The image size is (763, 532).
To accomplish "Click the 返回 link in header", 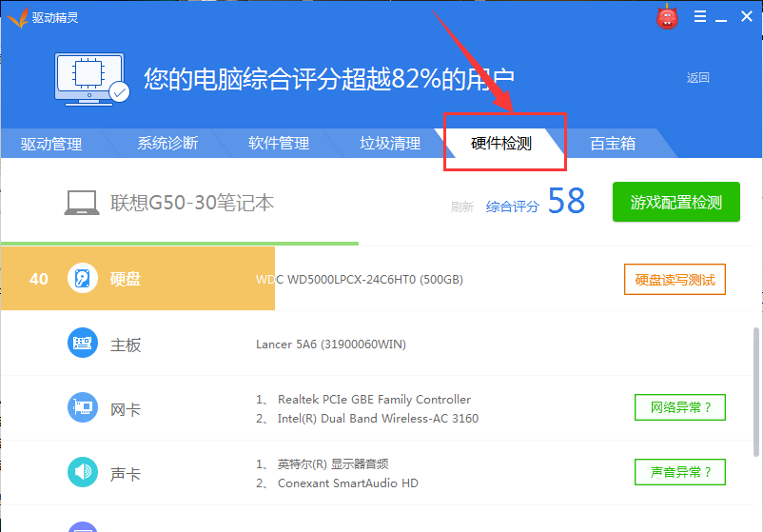I will click(697, 78).
